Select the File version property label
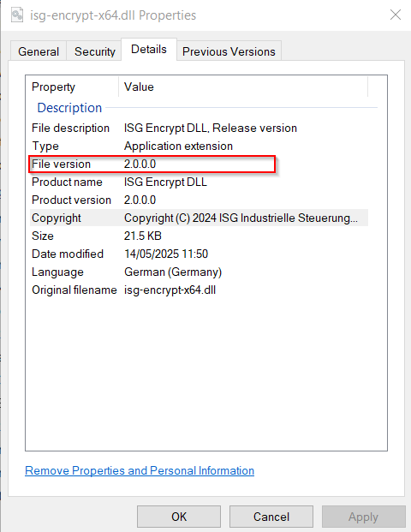Screen dimensions: 411x532 click(x=61, y=164)
